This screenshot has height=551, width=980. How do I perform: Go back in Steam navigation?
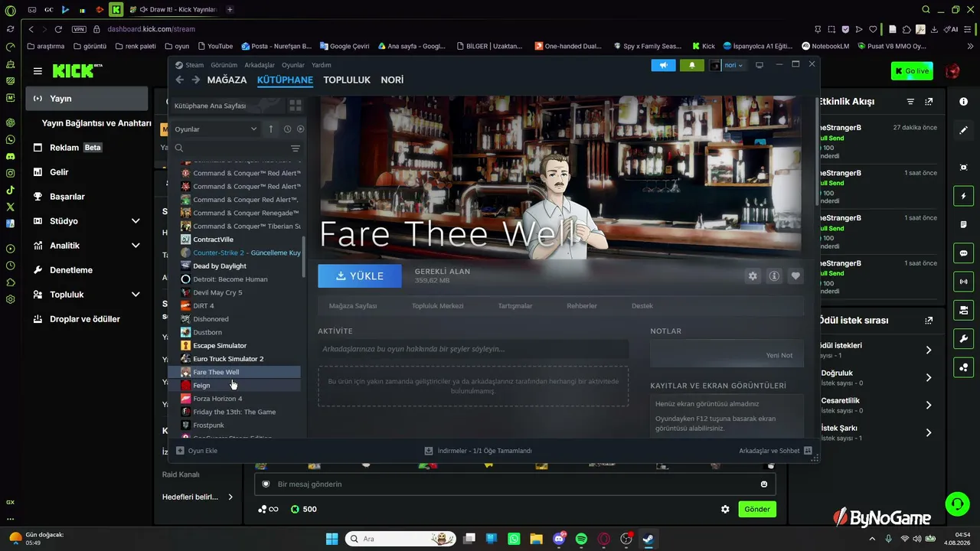(180, 80)
